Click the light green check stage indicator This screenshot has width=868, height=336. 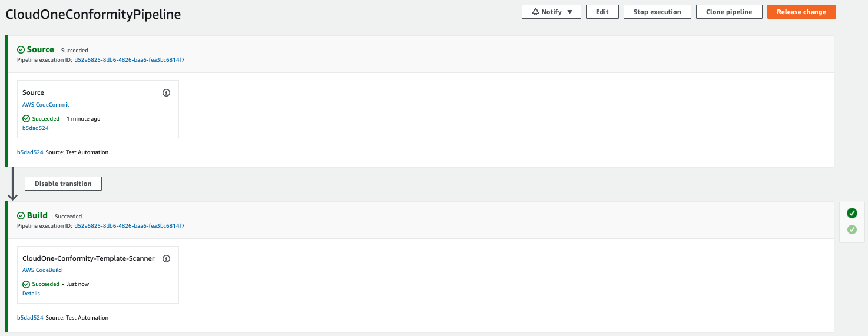[852, 229]
